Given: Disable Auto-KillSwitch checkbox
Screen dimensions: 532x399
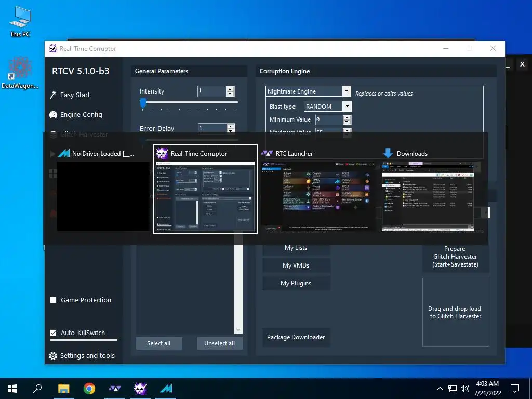Looking at the screenshot, I should click(x=54, y=333).
